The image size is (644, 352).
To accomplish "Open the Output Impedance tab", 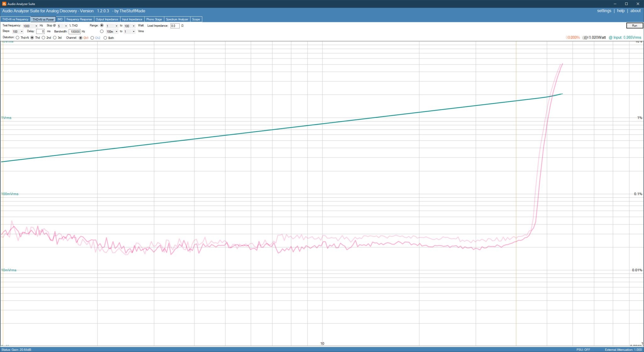I will click(107, 19).
